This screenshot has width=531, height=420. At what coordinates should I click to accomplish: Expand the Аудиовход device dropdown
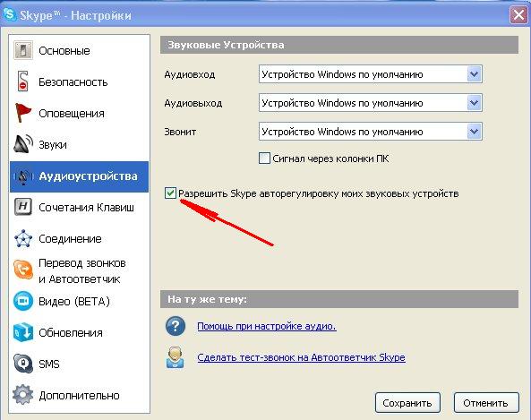point(474,74)
